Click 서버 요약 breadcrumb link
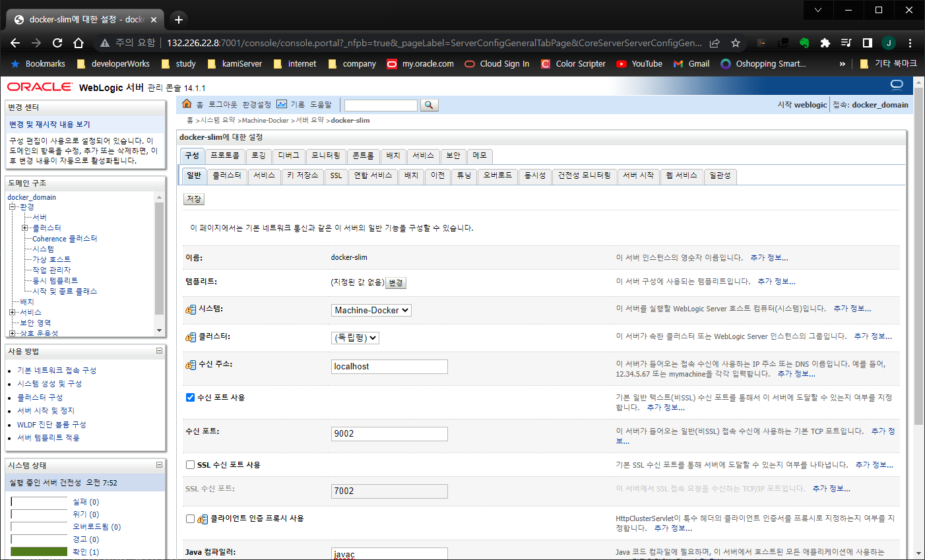Viewport: 925px width, 560px height. click(310, 121)
